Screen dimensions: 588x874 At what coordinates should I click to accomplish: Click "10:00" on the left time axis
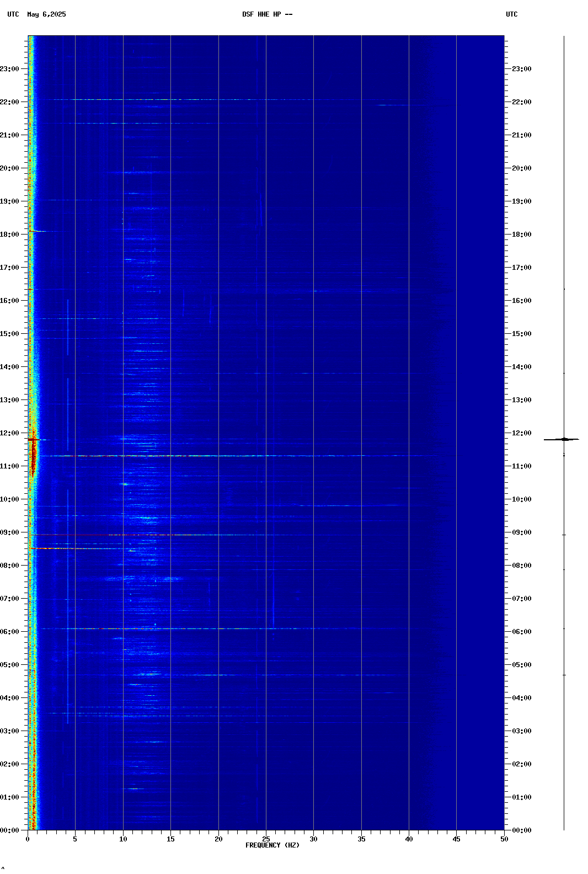point(9,499)
